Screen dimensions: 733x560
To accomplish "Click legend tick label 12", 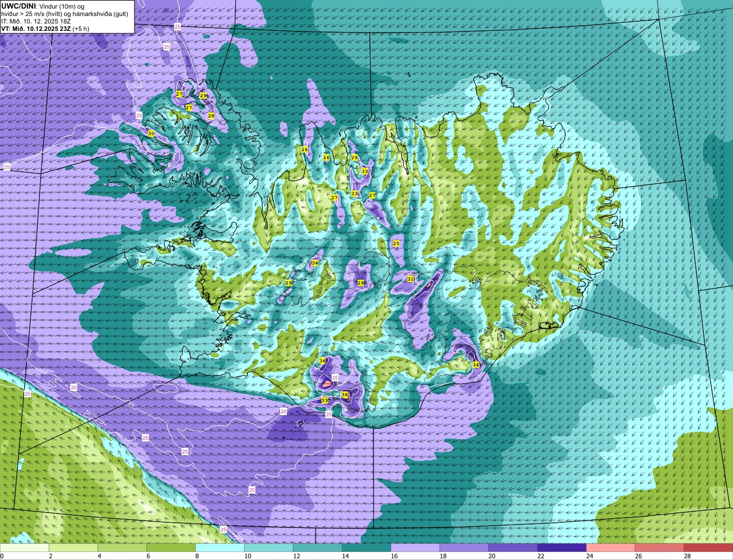I will click(296, 556).
